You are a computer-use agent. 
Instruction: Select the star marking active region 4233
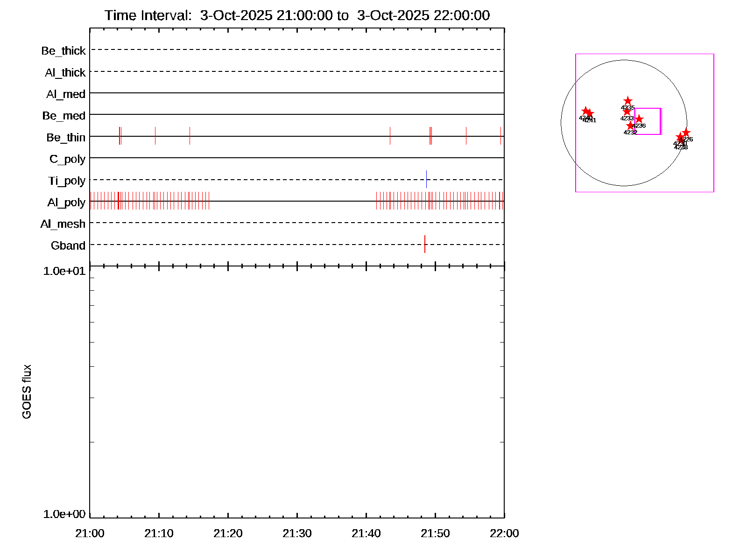627,112
